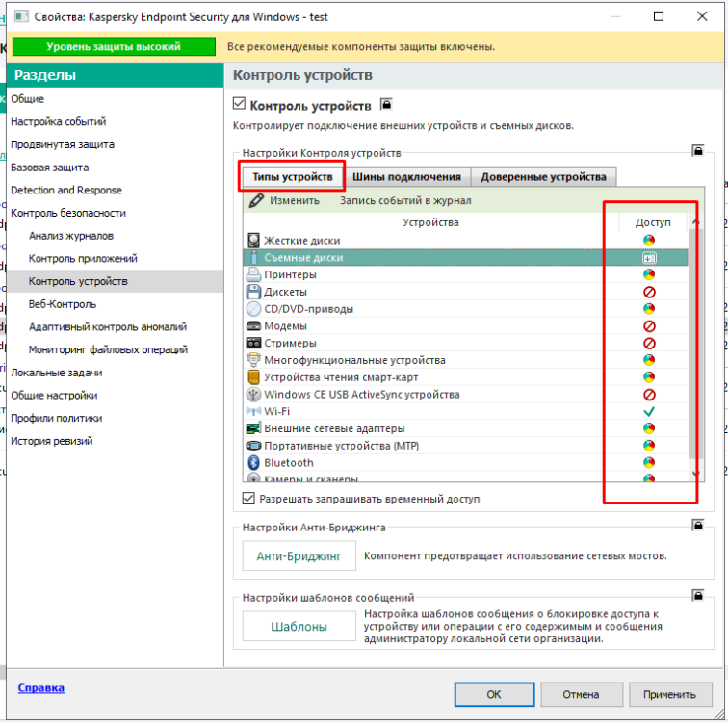
Task: Open the Шаблоны button
Action: 299,627
